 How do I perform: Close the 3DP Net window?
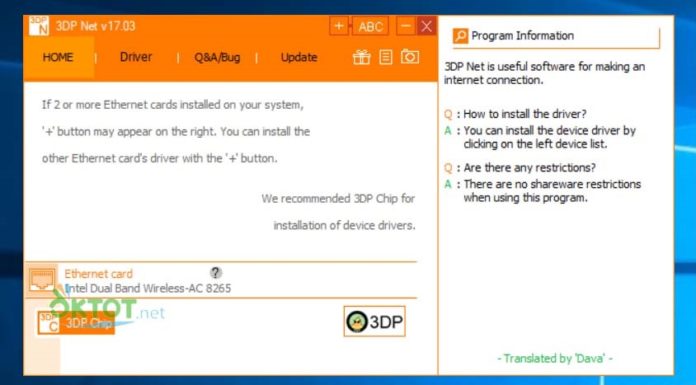click(x=427, y=26)
